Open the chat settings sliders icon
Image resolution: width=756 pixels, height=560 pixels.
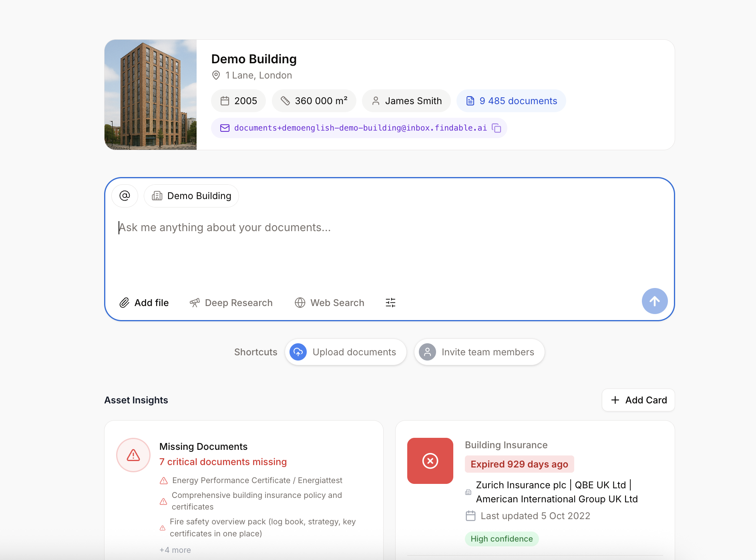(x=390, y=303)
